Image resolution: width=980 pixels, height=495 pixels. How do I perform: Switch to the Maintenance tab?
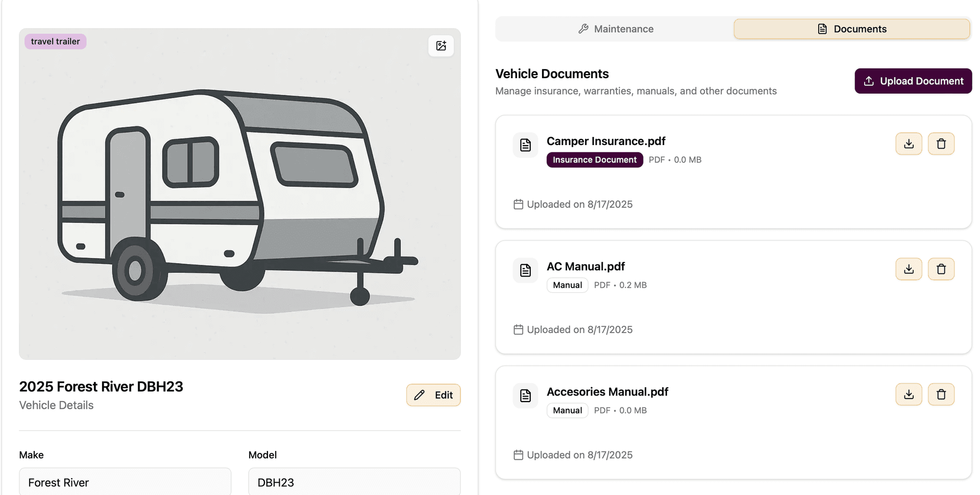point(615,29)
